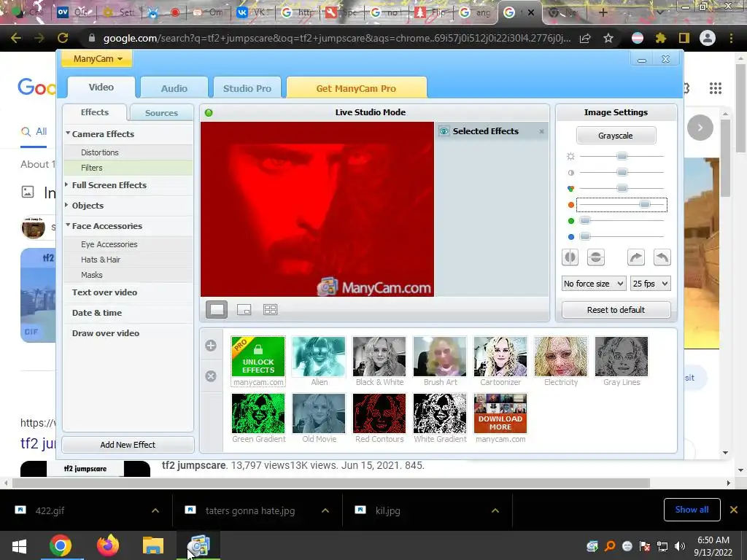Image resolution: width=747 pixels, height=560 pixels.
Task: Apply the Red Contours filter
Action: click(x=379, y=418)
